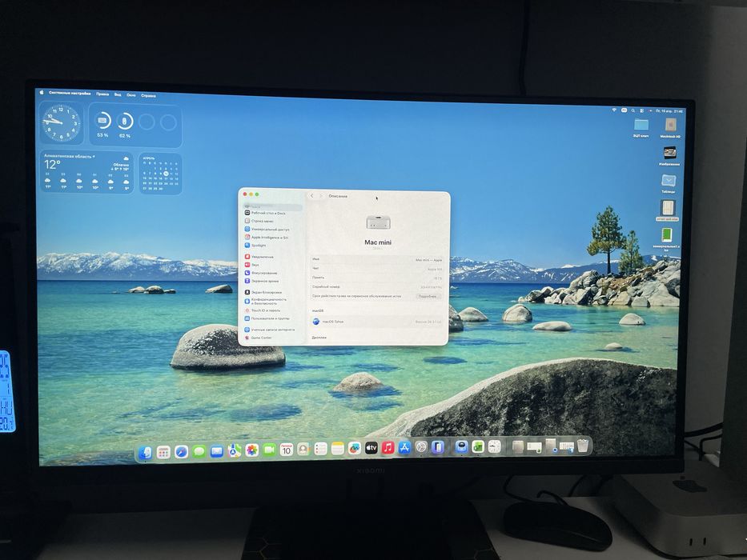
Task: Select the Таблицы stack on desktop
Action: 669,183
